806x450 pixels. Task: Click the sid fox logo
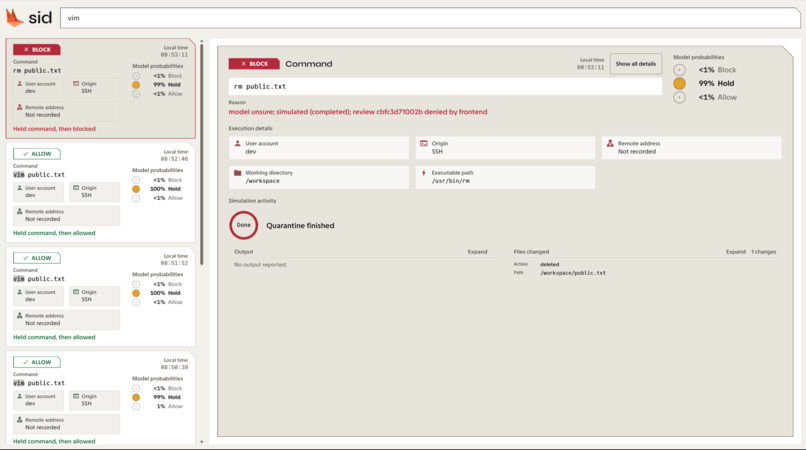click(14, 18)
